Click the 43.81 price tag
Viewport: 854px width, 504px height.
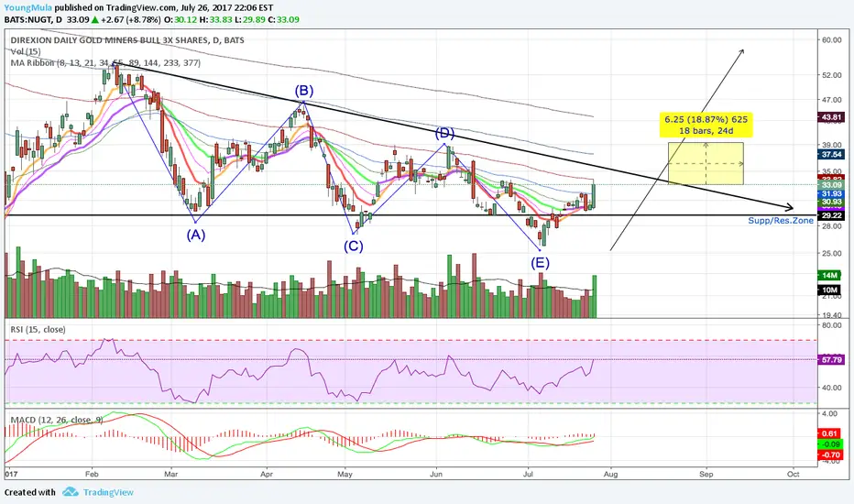(x=832, y=117)
